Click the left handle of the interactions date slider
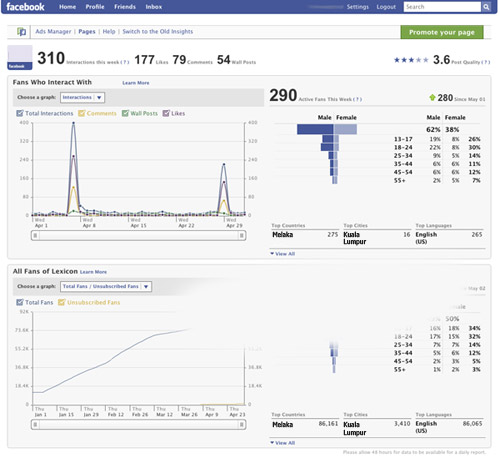 click(x=35, y=236)
